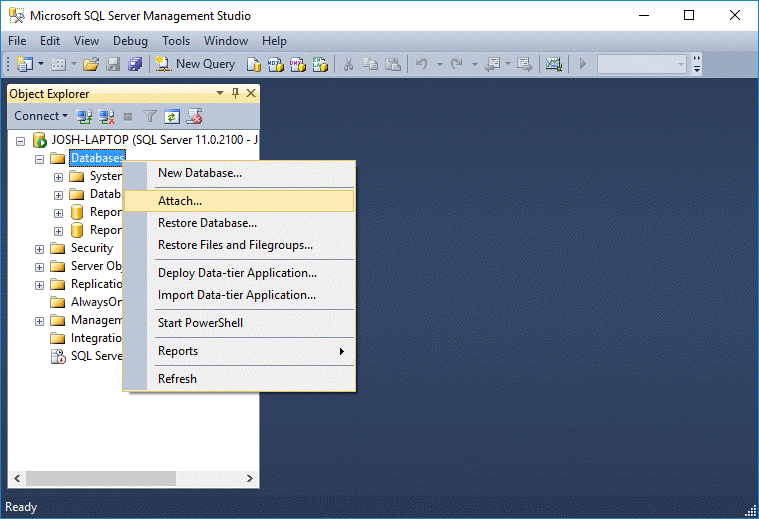The height and width of the screenshot is (519, 759).
Task: Open the Tools menu
Action: (176, 41)
